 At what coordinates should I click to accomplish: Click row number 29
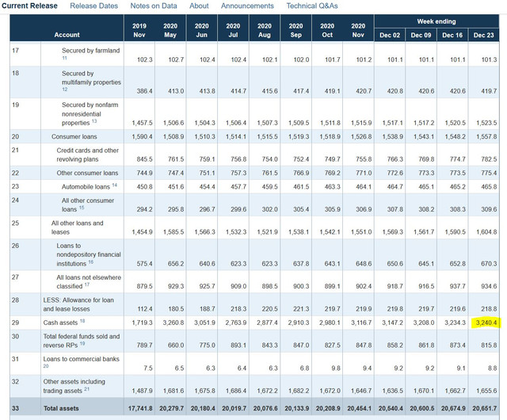[x=15, y=323]
